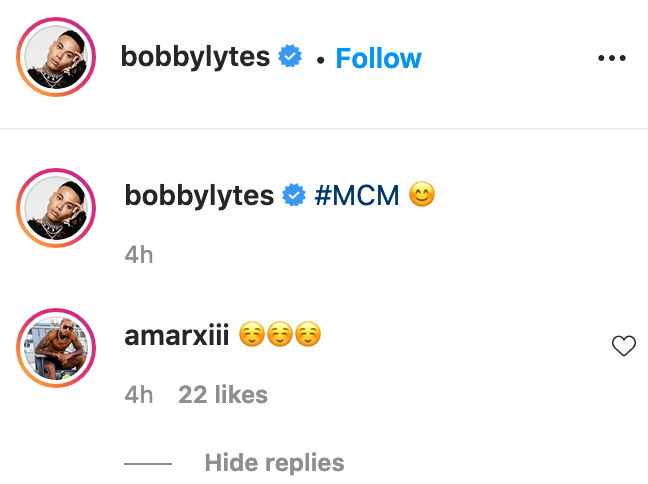The image size is (648, 484).
Task: View the 22 likes on amarxiii's comment
Action: pyautogui.click(x=223, y=395)
